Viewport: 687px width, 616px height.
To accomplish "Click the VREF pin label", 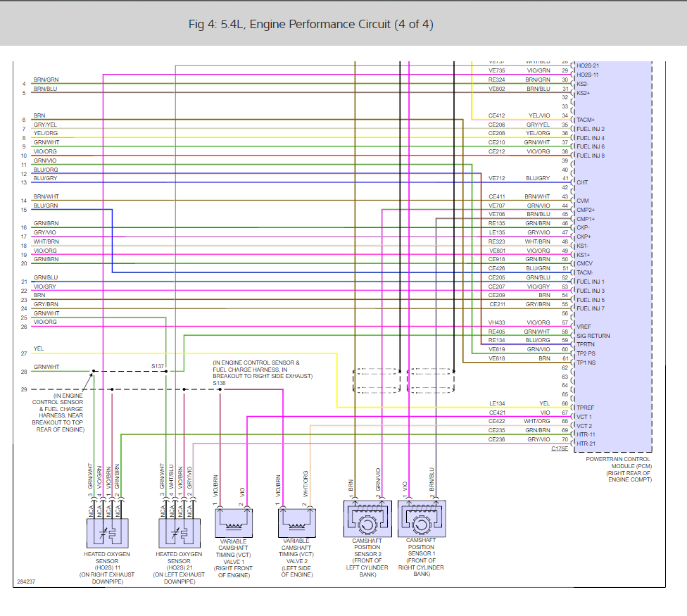I will (584, 327).
